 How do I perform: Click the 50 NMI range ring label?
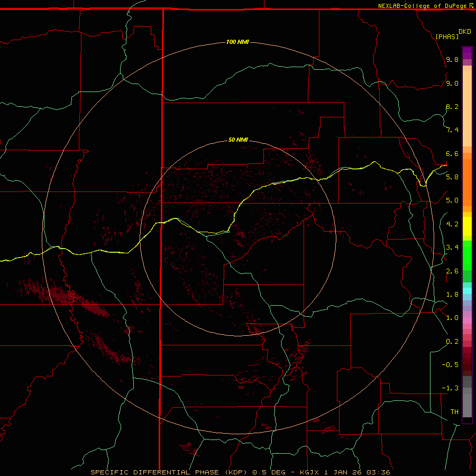(x=238, y=140)
